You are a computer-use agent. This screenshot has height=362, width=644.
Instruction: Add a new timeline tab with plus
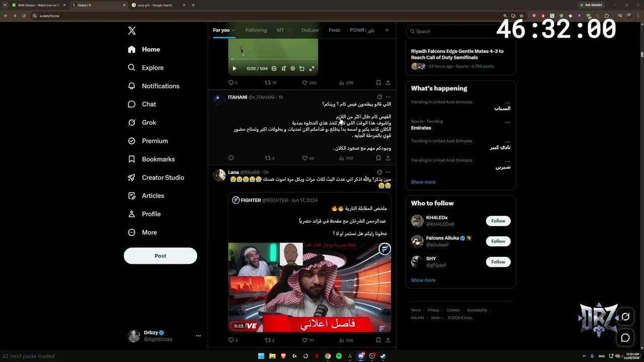click(387, 30)
